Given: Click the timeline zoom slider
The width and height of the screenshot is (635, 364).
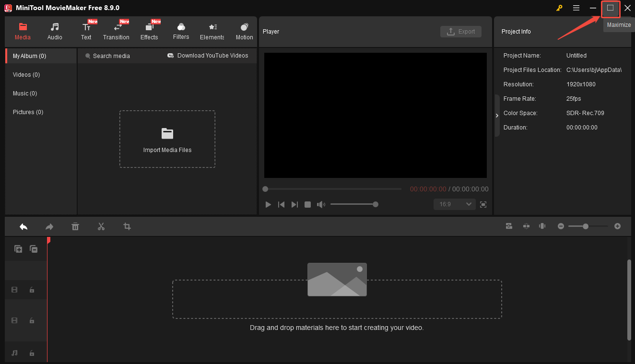Looking at the screenshot, I should click(x=588, y=226).
